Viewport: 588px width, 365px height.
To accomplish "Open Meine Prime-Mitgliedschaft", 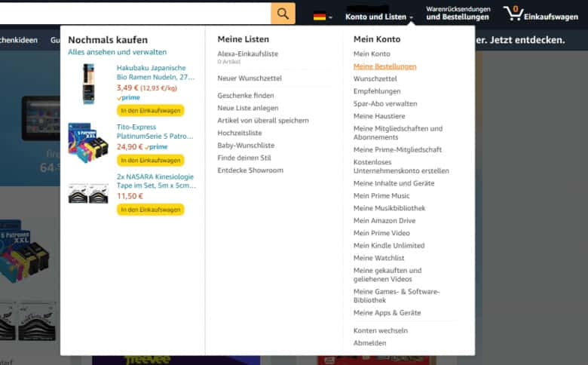I will (x=397, y=149).
